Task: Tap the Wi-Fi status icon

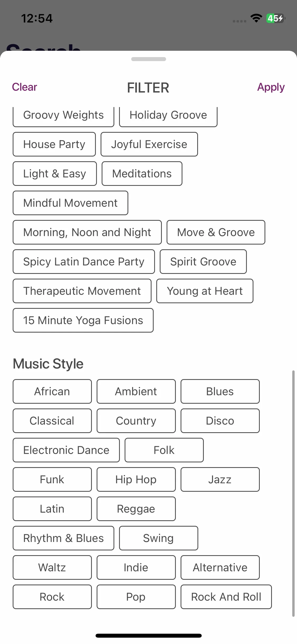Action: [256, 18]
